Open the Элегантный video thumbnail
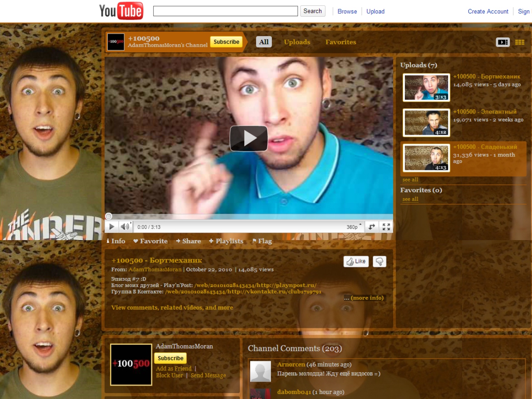The image size is (532, 399). 426,123
